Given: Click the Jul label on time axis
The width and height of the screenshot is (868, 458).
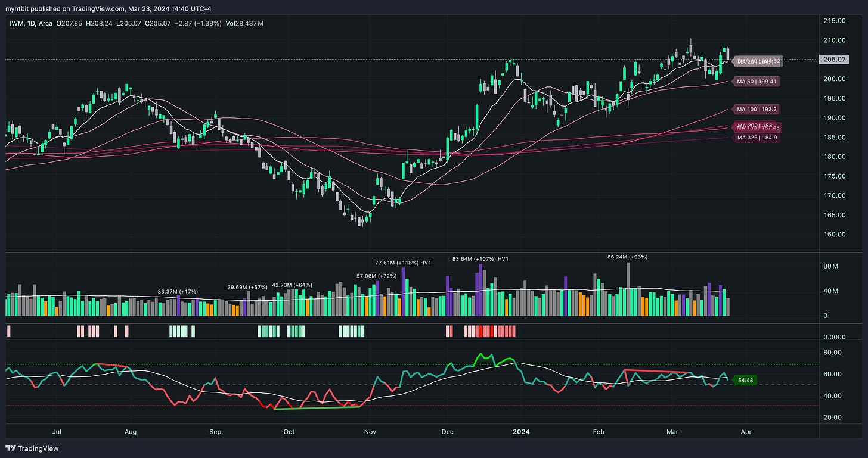Looking at the screenshot, I should 57,431.
